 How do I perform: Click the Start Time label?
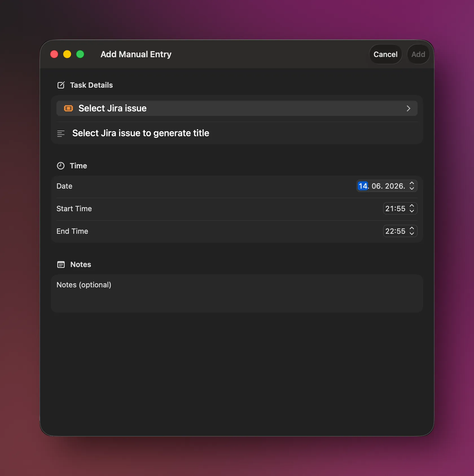pyautogui.click(x=74, y=209)
